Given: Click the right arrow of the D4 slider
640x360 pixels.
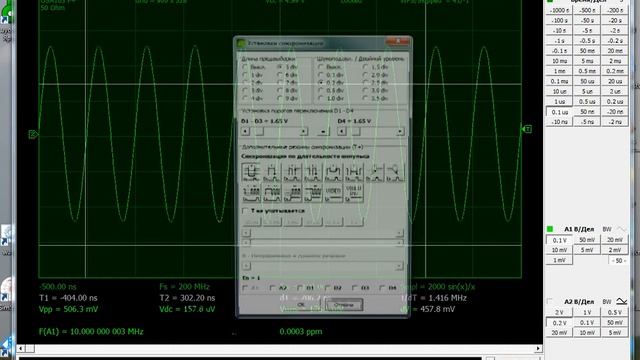Looking at the screenshot, I should [x=400, y=131].
